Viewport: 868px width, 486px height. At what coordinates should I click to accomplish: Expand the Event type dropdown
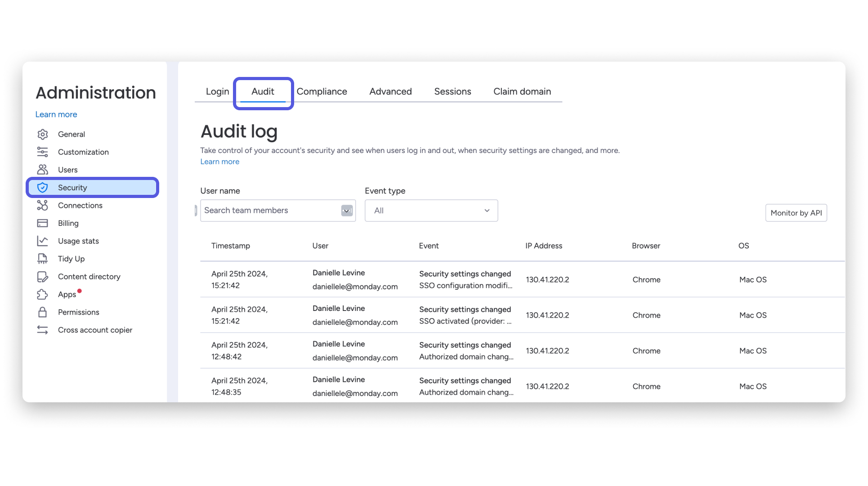[x=487, y=210]
